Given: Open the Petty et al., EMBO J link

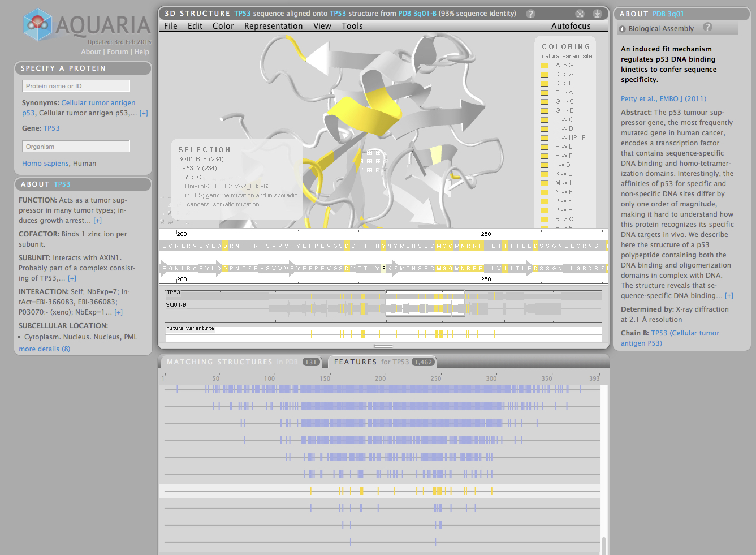Looking at the screenshot, I should pyautogui.click(x=663, y=99).
